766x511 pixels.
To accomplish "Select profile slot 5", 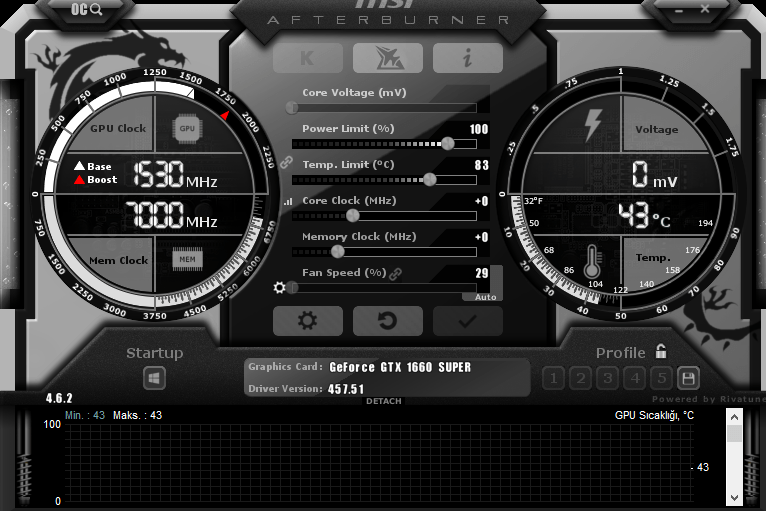I will pos(661,378).
